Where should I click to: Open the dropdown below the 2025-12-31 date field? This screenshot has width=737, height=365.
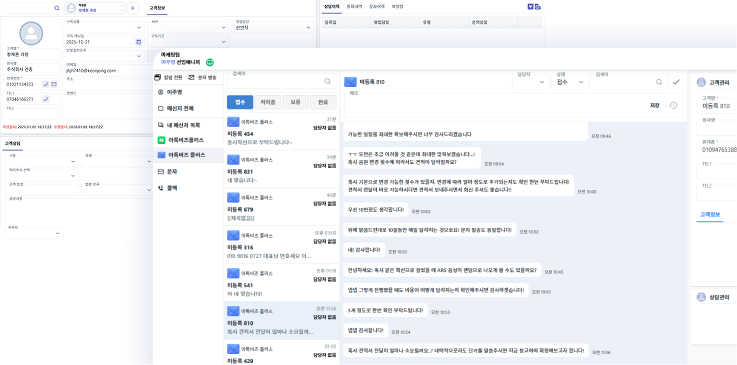click(103, 55)
